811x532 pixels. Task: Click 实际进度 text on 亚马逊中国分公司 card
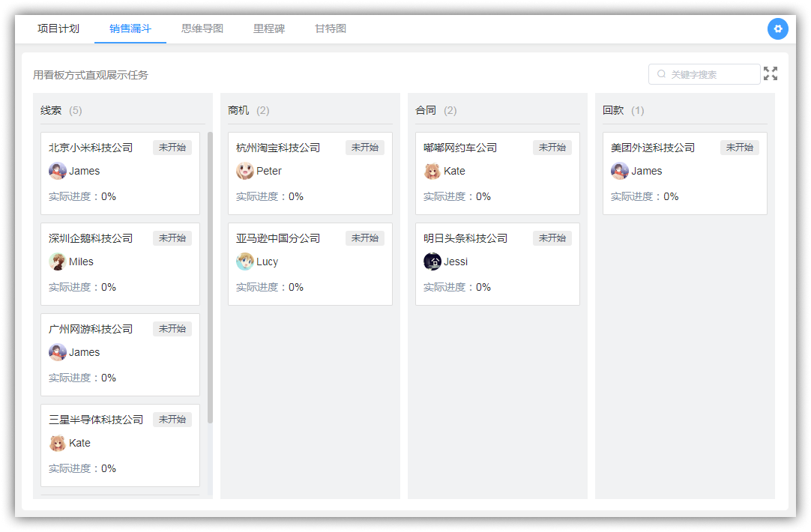click(270, 288)
